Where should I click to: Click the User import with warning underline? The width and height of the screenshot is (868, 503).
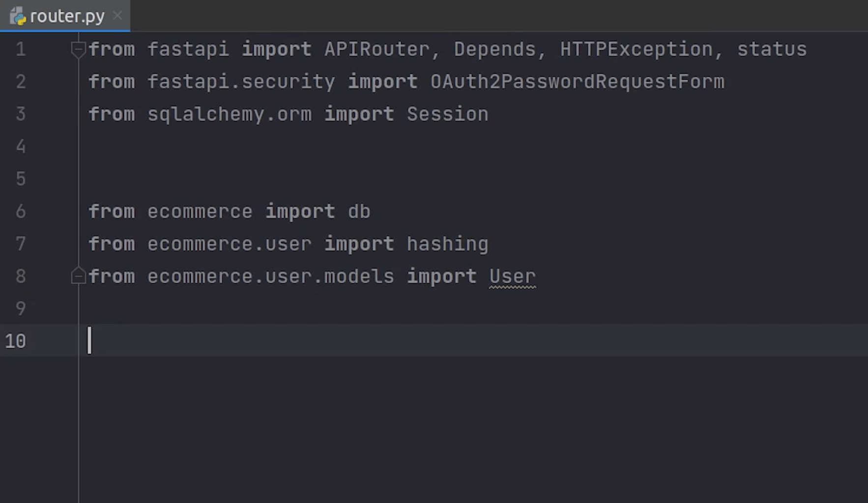coord(512,276)
